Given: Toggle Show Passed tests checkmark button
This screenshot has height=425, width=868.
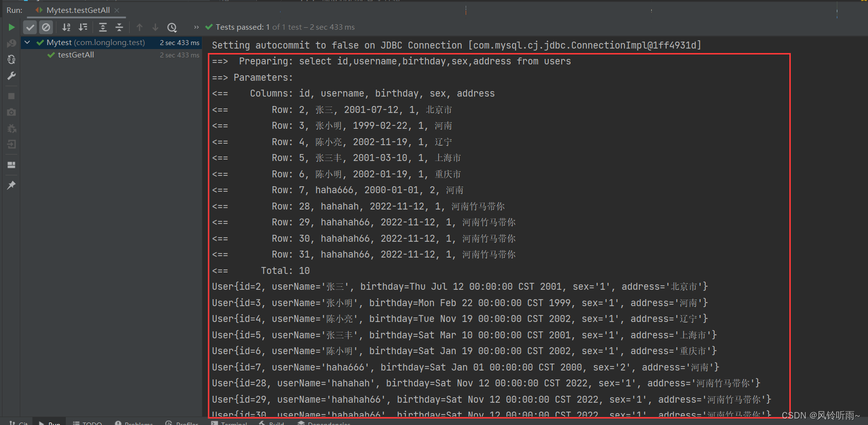Looking at the screenshot, I should click(x=30, y=27).
